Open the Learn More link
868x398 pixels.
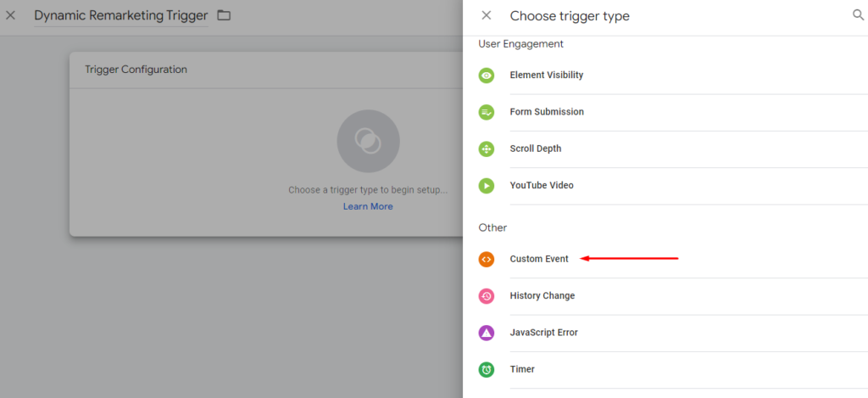point(368,206)
